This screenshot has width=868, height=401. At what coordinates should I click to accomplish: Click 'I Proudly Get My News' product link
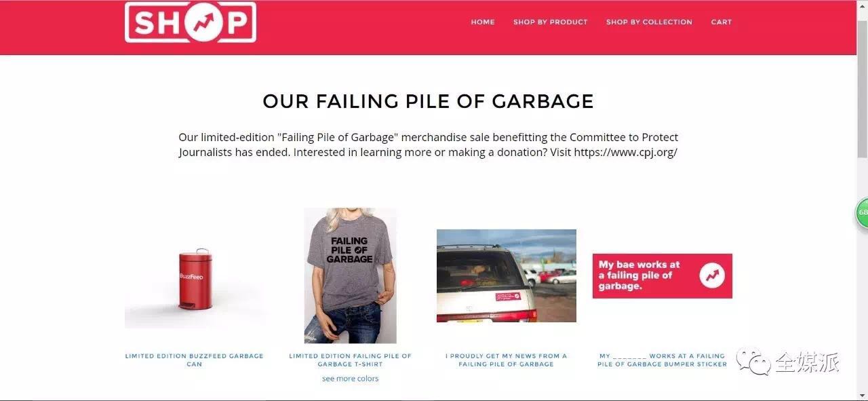(507, 360)
